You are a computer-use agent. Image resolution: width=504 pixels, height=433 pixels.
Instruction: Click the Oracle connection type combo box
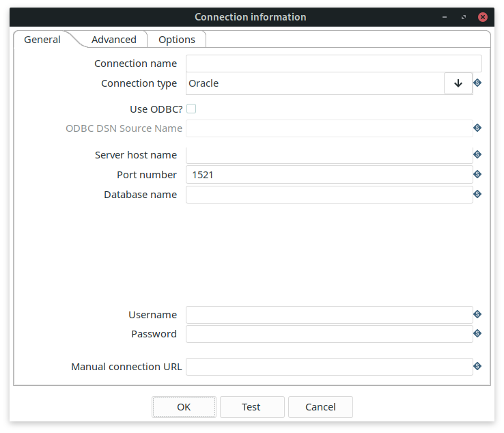coord(314,83)
